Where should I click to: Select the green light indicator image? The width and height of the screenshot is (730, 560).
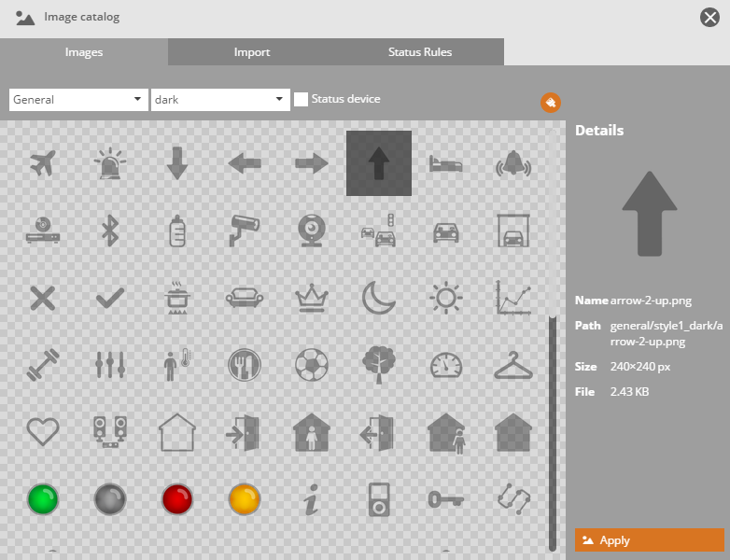[x=43, y=499]
